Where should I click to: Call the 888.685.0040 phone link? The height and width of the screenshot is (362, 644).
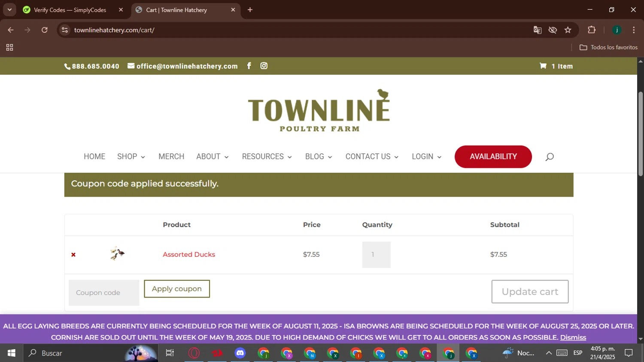point(92,66)
